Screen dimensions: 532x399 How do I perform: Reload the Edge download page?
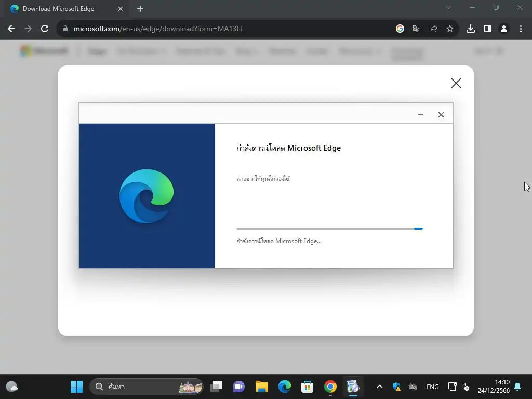coord(45,29)
